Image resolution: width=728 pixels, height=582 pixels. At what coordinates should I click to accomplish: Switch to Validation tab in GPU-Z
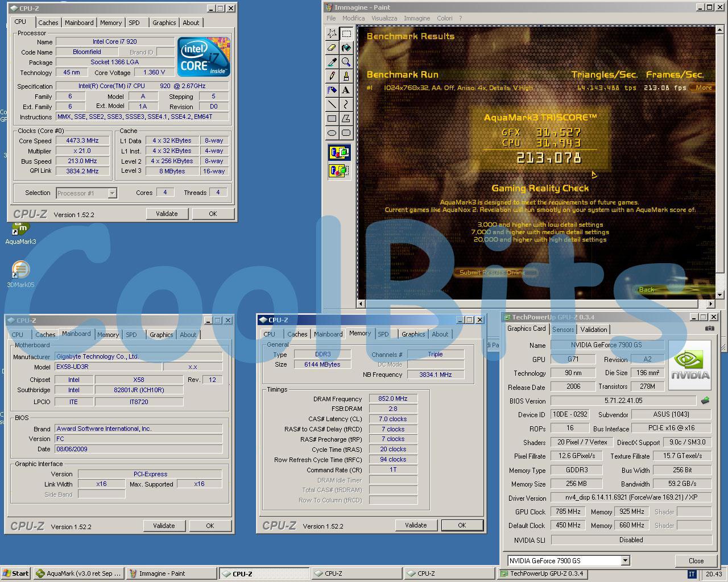pyautogui.click(x=594, y=330)
